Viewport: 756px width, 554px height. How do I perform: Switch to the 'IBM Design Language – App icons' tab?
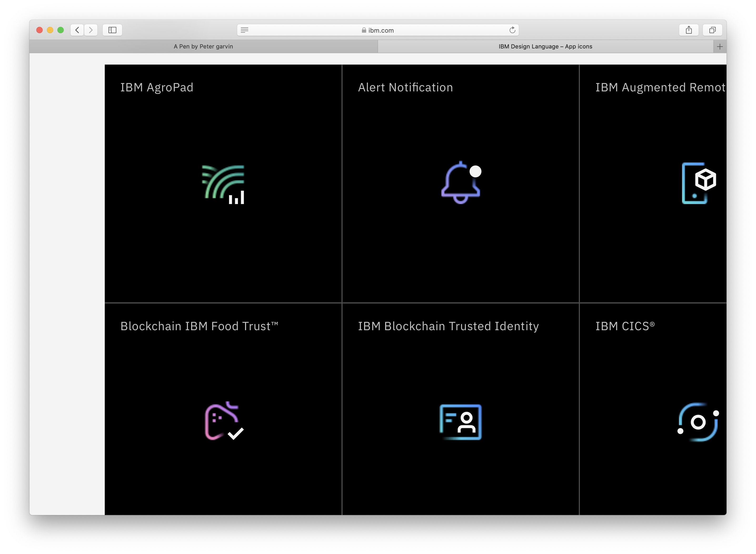545,46
